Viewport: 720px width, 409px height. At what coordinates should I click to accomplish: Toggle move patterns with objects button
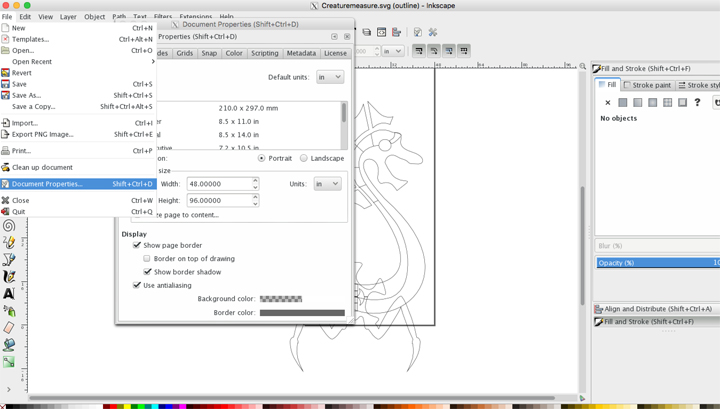click(464, 50)
